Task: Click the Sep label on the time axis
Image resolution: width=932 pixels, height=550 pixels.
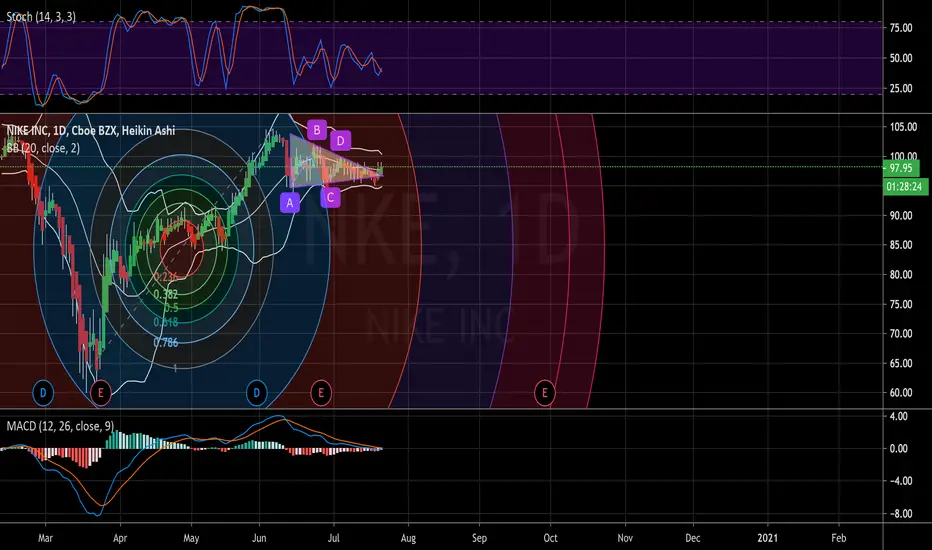Action: click(479, 538)
